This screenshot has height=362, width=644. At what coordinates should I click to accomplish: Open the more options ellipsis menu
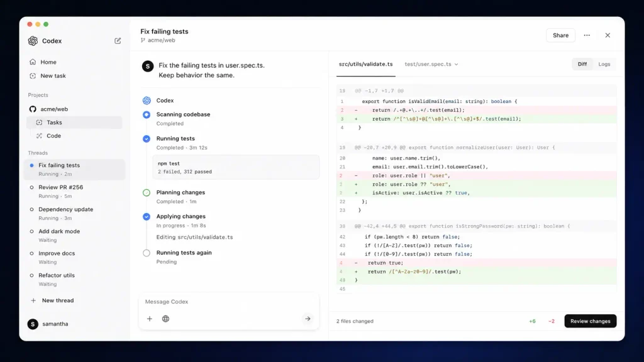tap(587, 35)
